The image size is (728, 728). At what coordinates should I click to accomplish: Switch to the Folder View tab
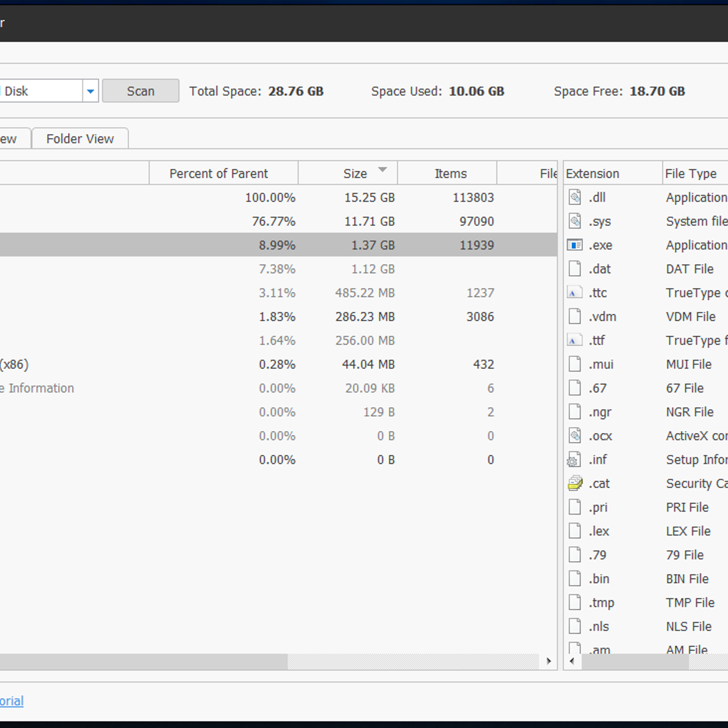pos(80,139)
